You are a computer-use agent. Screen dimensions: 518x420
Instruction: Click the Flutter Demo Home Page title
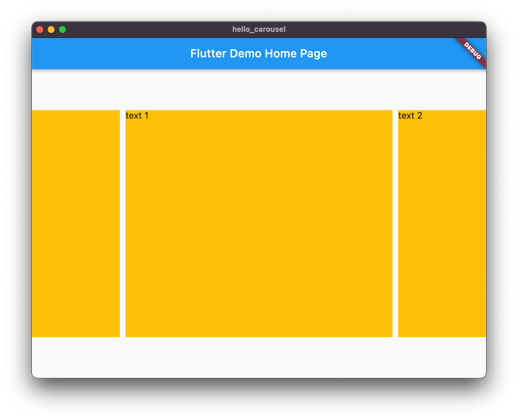pyautogui.click(x=259, y=53)
